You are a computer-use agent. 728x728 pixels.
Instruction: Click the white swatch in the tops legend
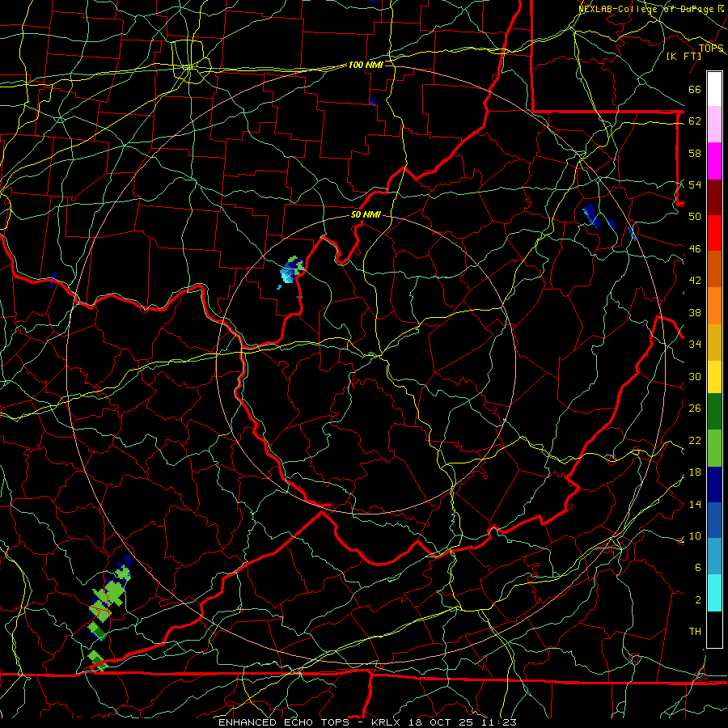point(714,89)
